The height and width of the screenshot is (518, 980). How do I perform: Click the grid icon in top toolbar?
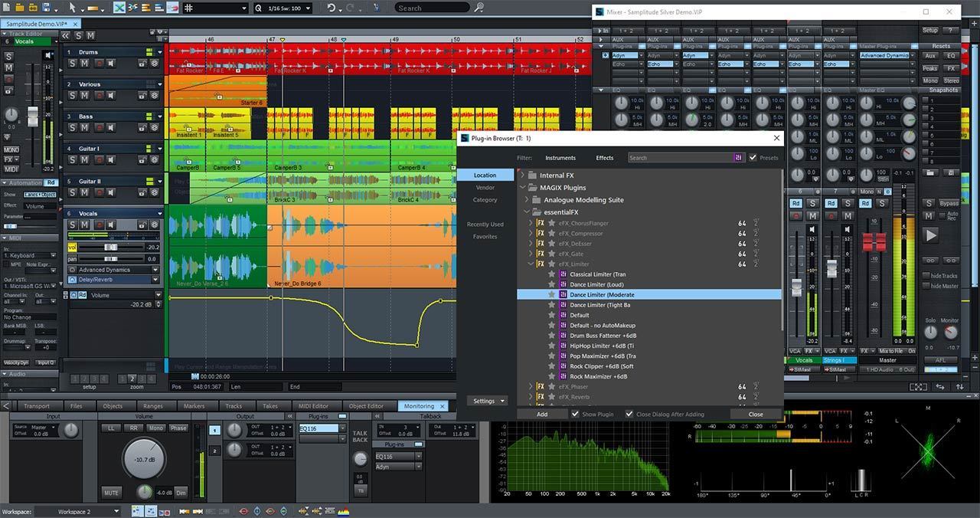point(189,8)
